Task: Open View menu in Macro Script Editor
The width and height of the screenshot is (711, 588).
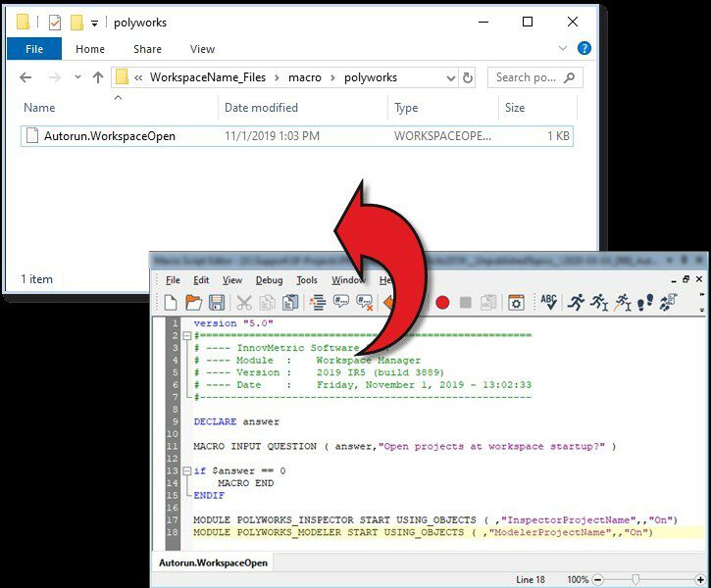Action: point(232,280)
